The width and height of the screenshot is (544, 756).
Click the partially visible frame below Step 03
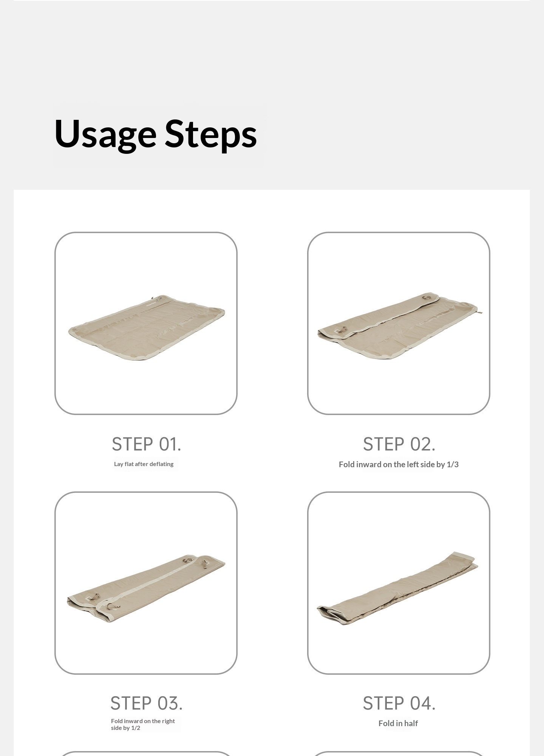(146, 753)
